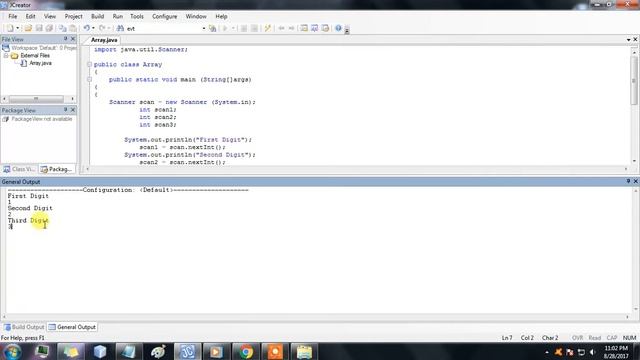The image size is (640, 360).
Task: Click the text 'Third Digit' in output
Action: click(x=28, y=220)
